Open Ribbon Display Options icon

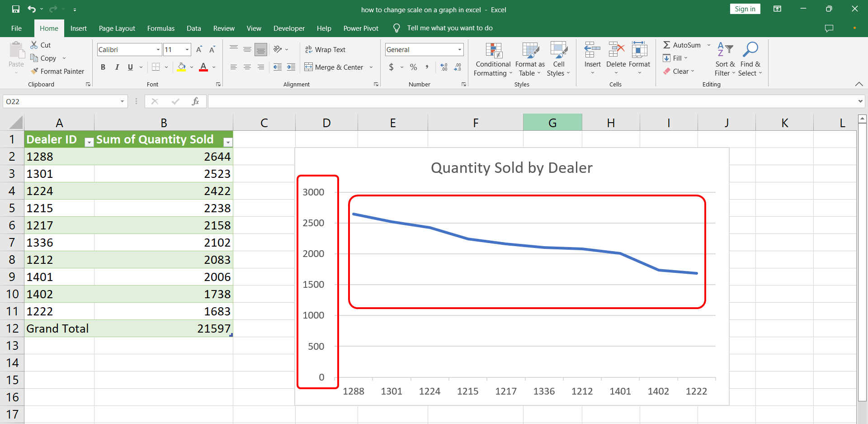(778, 9)
